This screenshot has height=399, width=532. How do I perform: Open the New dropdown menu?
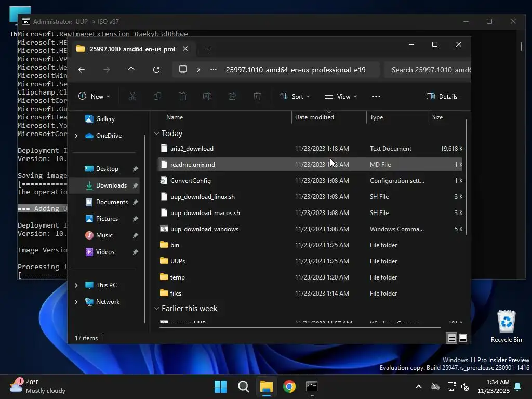coord(94,96)
